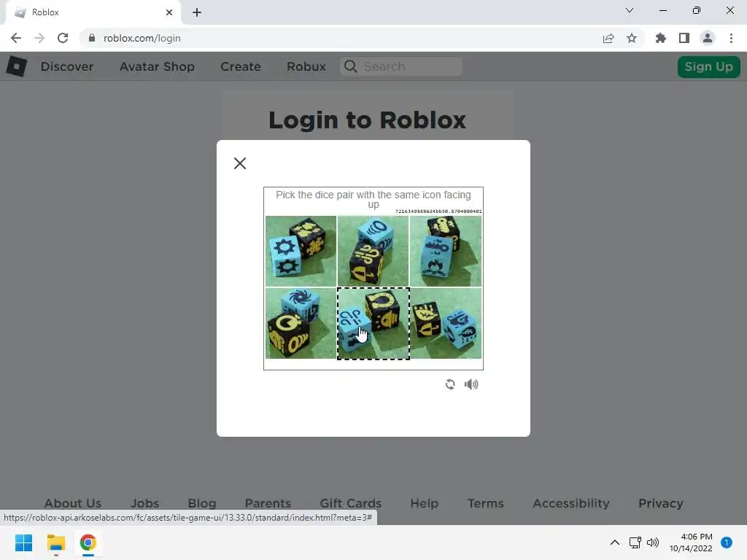This screenshot has width=747, height=560.
Task: Select the bottom right dice image
Action: 446,323
